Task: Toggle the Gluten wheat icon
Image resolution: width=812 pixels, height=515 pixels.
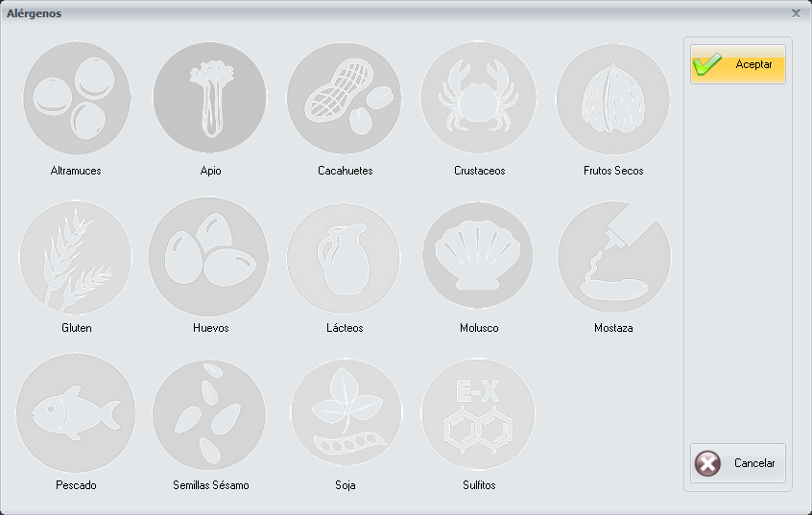Action: point(76,257)
